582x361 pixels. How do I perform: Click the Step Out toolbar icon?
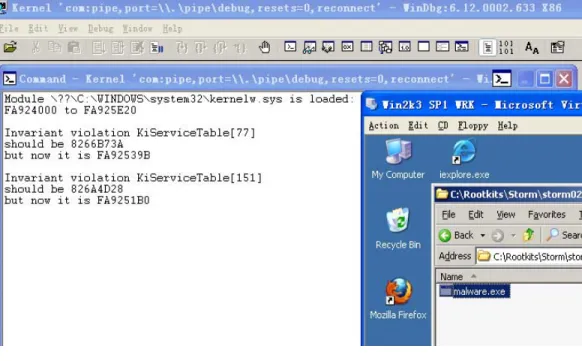click(x=220, y=48)
